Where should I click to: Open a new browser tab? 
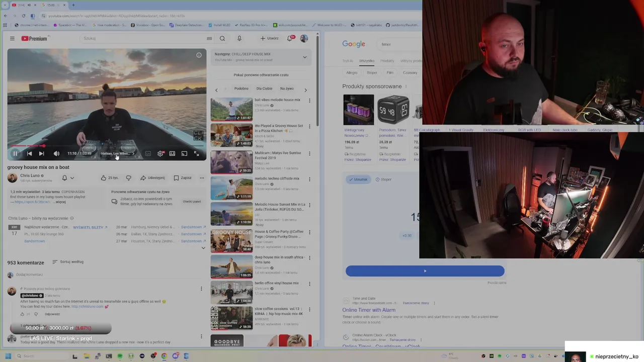pyautogui.click(x=73, y=5)
